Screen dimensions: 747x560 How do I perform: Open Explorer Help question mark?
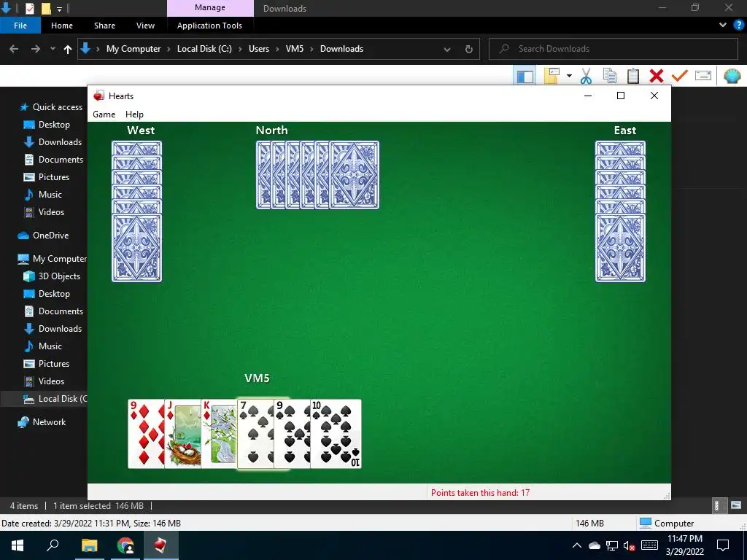click(738, 26)
